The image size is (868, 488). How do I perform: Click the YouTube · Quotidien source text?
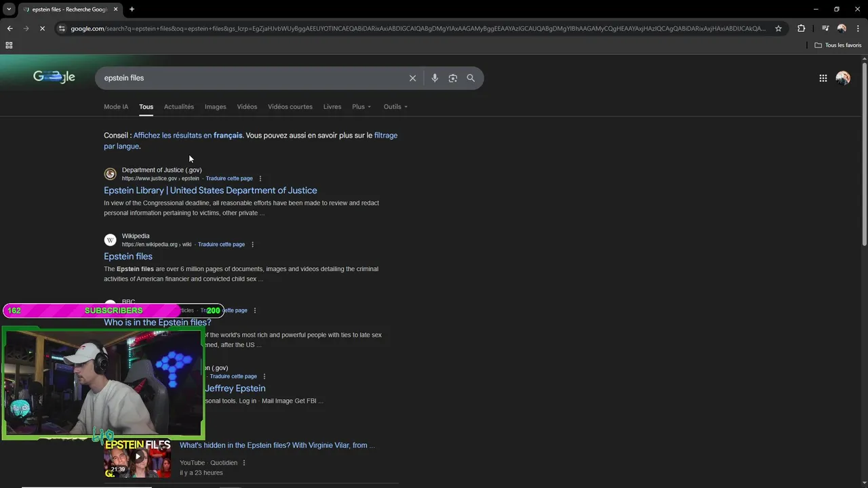click(x=208, y=463)
